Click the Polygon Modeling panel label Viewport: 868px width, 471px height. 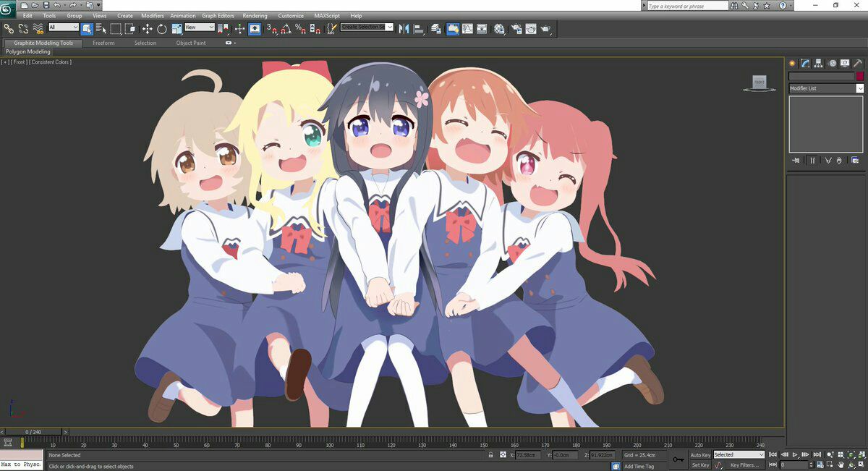28,52
